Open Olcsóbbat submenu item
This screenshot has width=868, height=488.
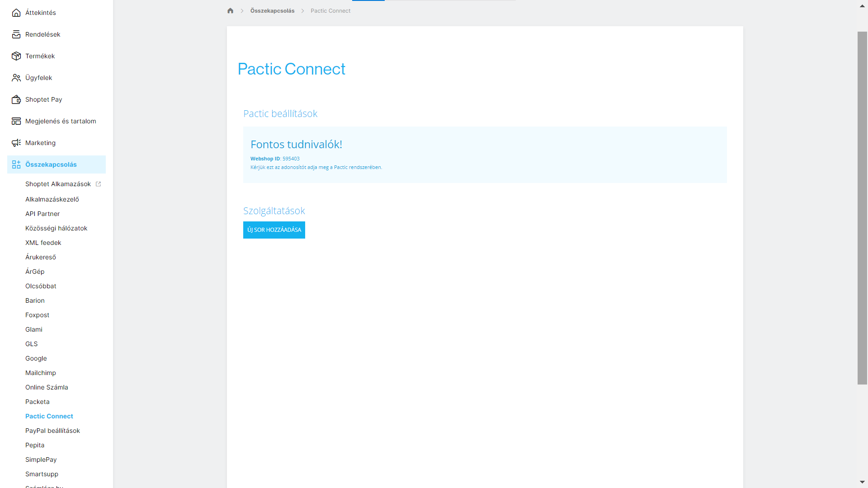pos(41,286)
